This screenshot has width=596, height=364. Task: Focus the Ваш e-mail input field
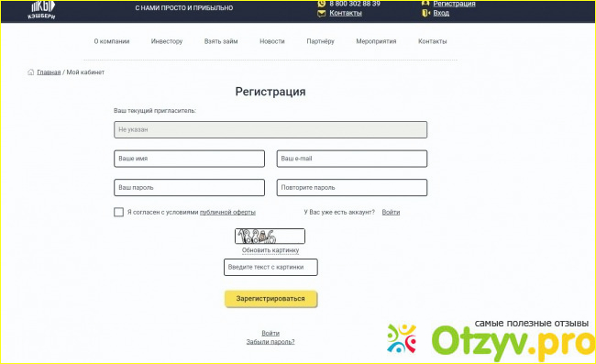point(352,159)
